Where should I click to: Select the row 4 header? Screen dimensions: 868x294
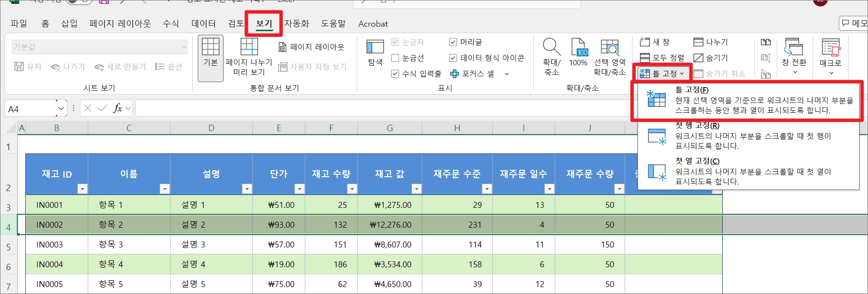point(8,225)
